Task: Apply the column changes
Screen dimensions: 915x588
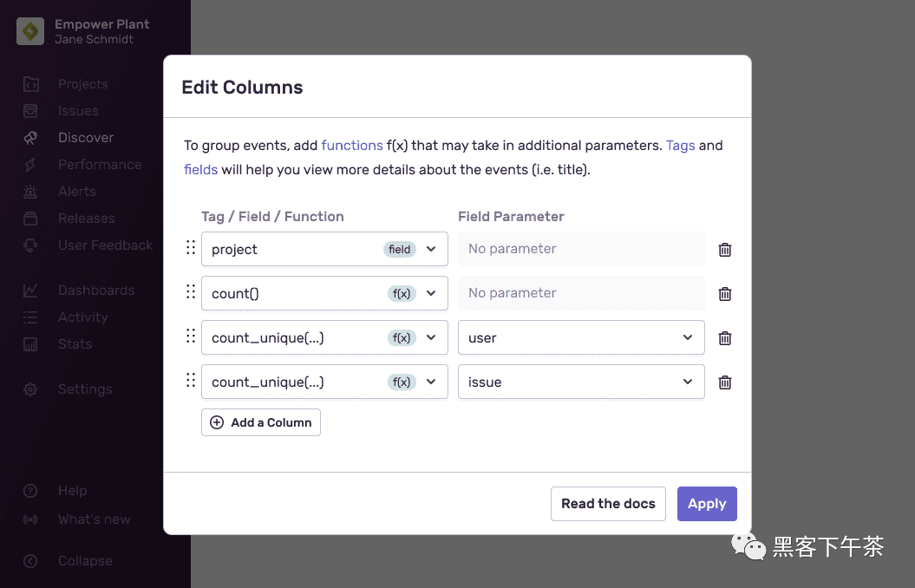Action: pos(707,504)
